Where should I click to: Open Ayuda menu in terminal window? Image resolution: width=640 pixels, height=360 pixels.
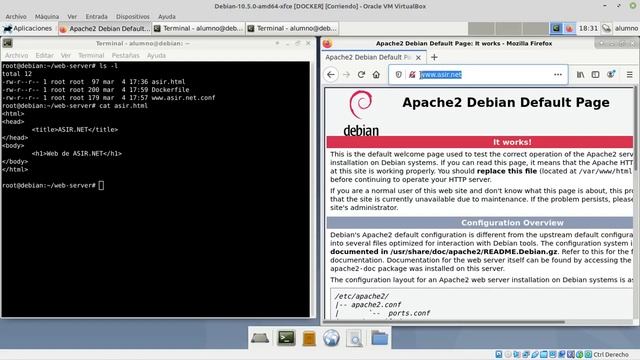click(156, 56)
